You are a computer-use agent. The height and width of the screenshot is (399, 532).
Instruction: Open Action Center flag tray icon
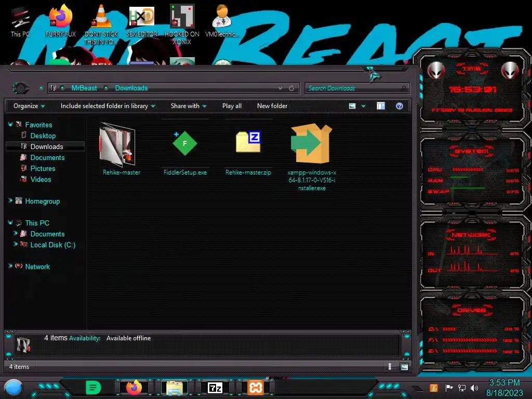click(x=449, y=388)
